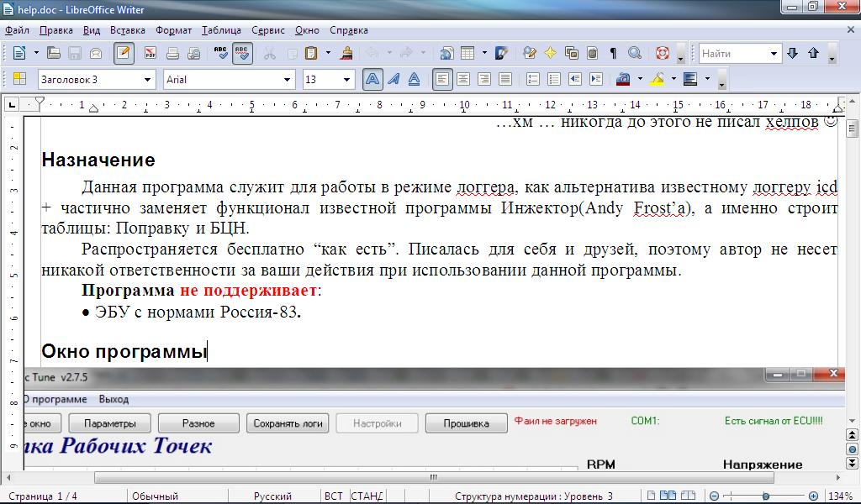The width and height of the screenshot is (861, 504).
Task: Apply the red font color swatch
Action: click(623, 80)
